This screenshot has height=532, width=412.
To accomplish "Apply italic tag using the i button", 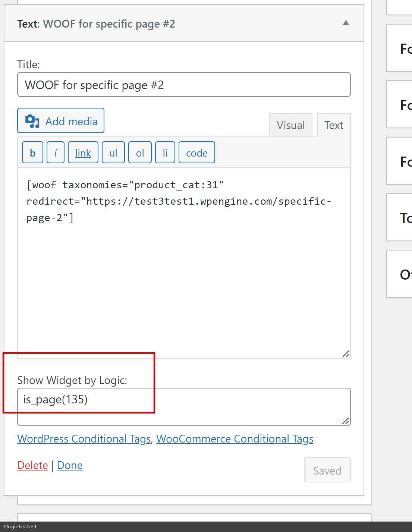I will click(56, 153).
